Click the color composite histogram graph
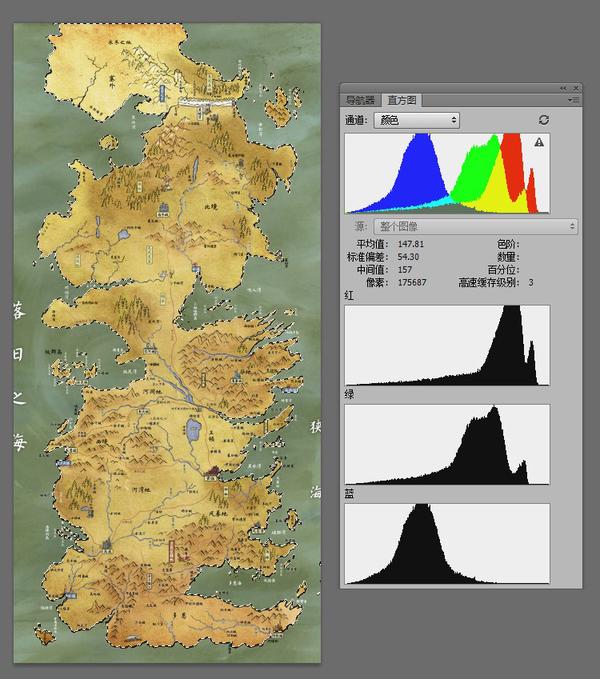Screen dimensions: 600x679 point(447,173)
